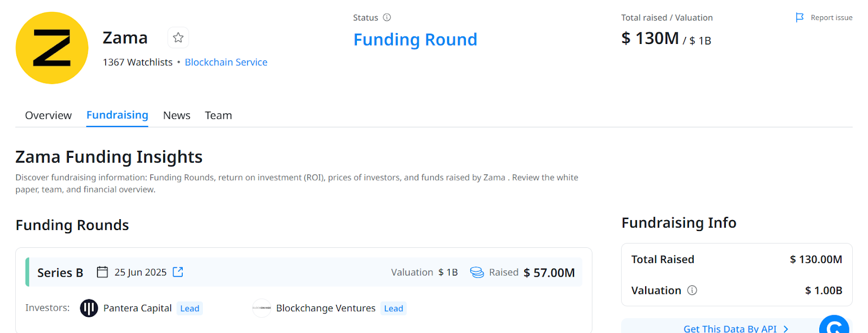868x333 pixels.
Task: Go to the Team tab
Action: pos(218,116)
